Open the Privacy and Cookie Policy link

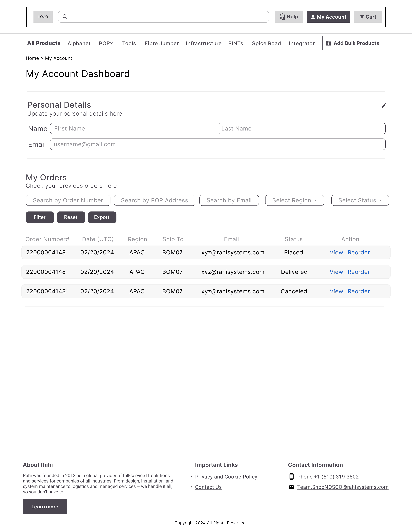click(226, 477)
